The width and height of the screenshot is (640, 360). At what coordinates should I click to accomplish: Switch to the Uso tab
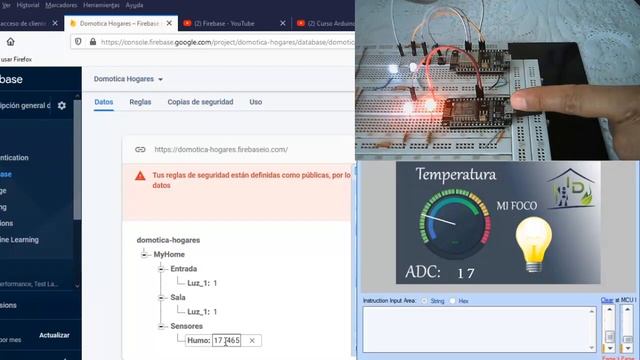(x=256, y=102)
